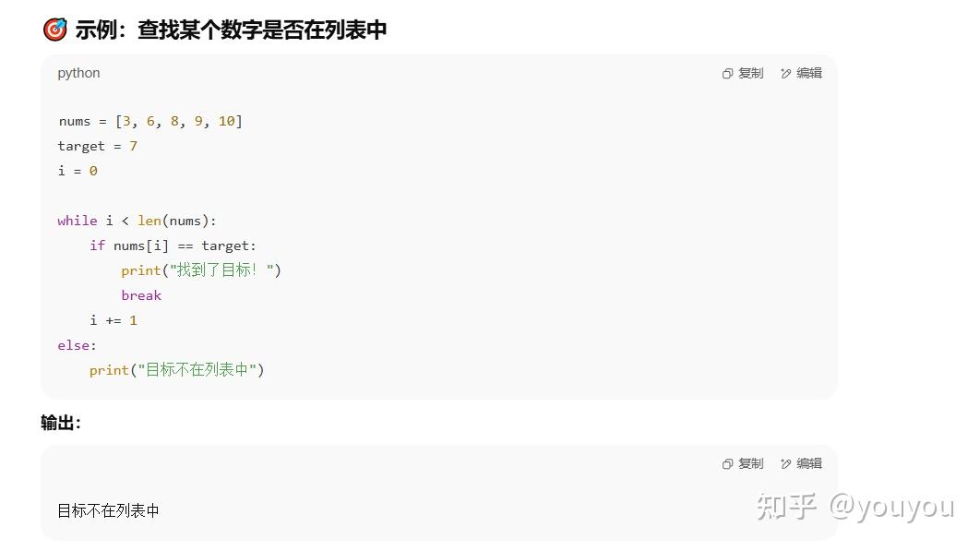Select the line nums = [3, 6, 8, 9, 10]
This screenshot has height=551, width=980.
pos(149,120)
